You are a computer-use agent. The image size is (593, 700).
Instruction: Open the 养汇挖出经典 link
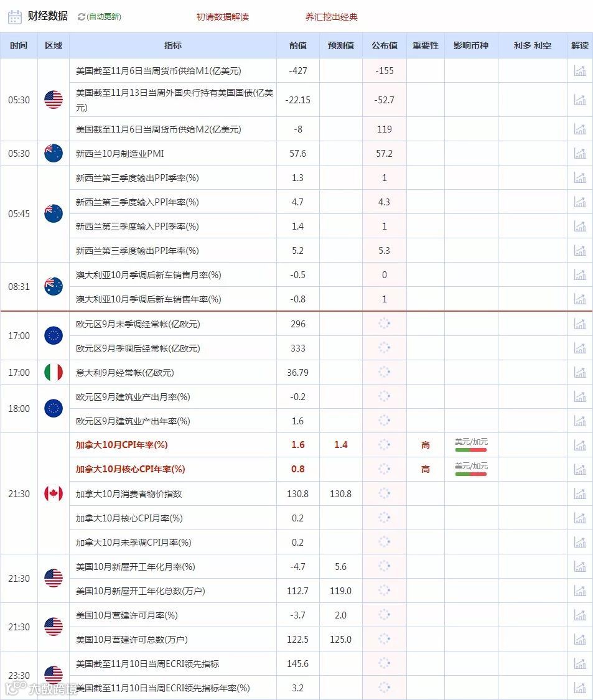(x=331, y=17)
